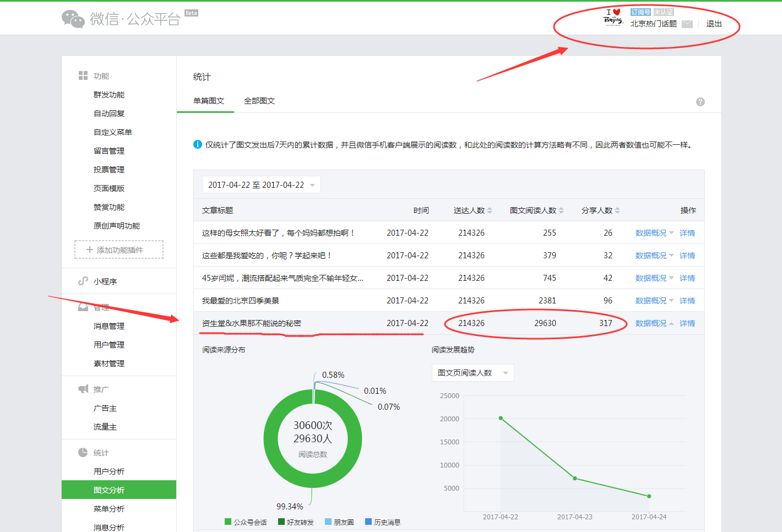Open 用户分析 in sidebar
The width and height of the screenshot is (782, 532).
[x=109, y=471]
